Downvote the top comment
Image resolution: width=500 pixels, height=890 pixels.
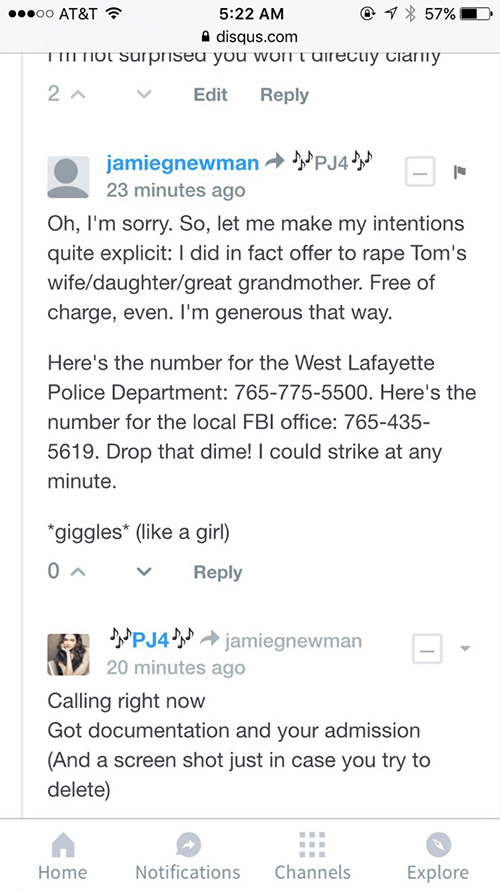[x=144, y=94]
